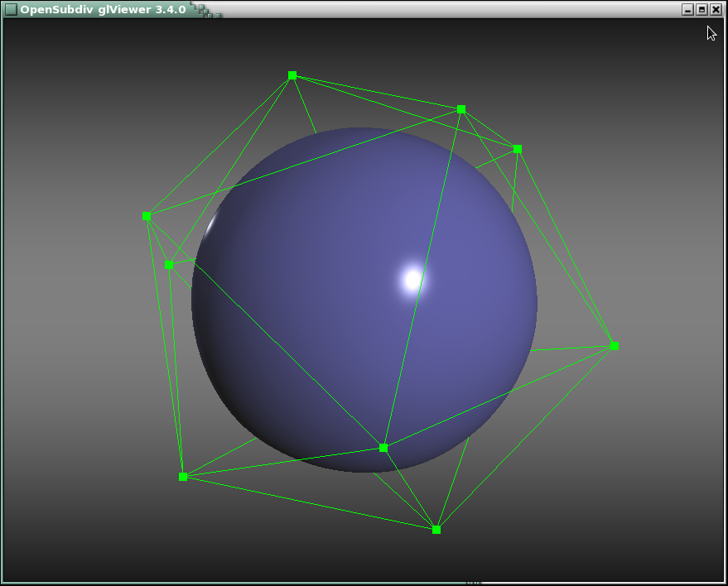Screen dimensions: 728x586
Task: Select the green vertex overlapping the sphere's lower edge
Action: (383, 448)
